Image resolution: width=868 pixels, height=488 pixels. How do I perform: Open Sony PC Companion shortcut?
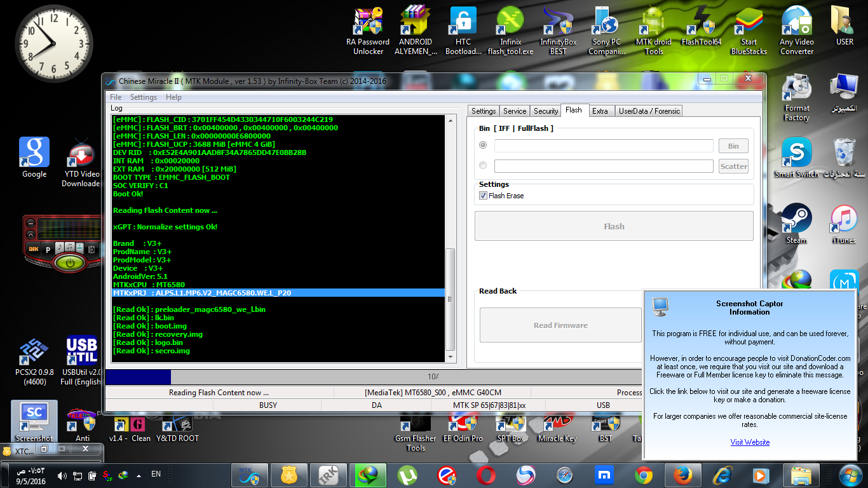[x=606, y=30]
